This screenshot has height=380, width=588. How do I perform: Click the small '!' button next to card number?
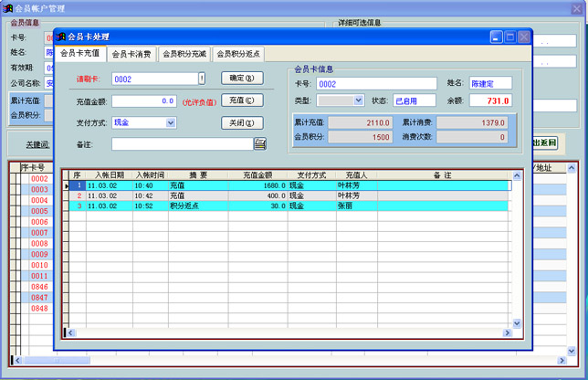(x=202, y=79)
